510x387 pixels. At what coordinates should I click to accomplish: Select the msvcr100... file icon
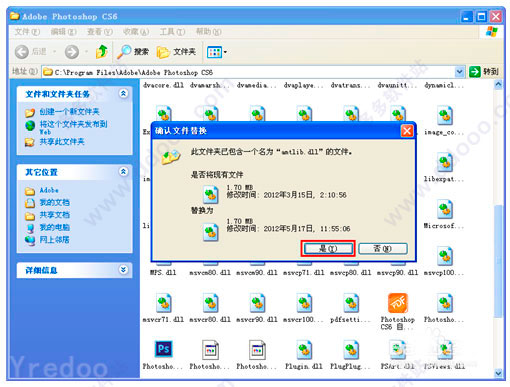(304, 303)
